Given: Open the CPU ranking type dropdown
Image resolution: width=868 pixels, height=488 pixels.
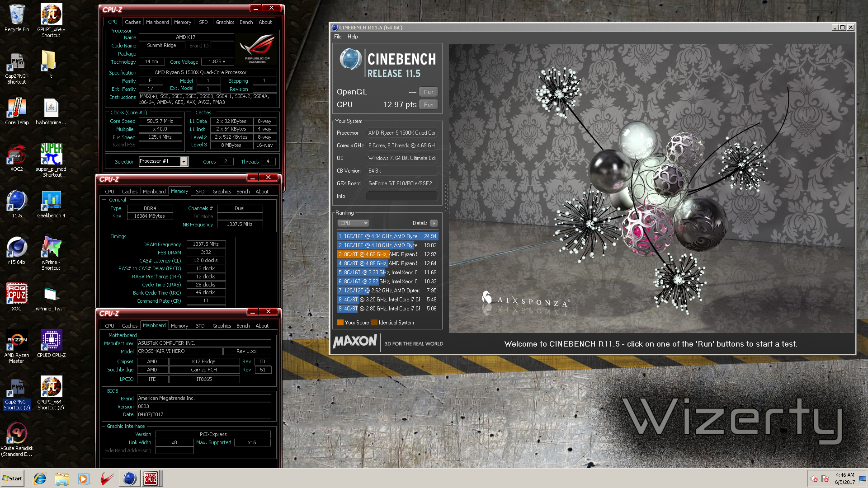Looking at the screenshot, I should tap(353, 223).
